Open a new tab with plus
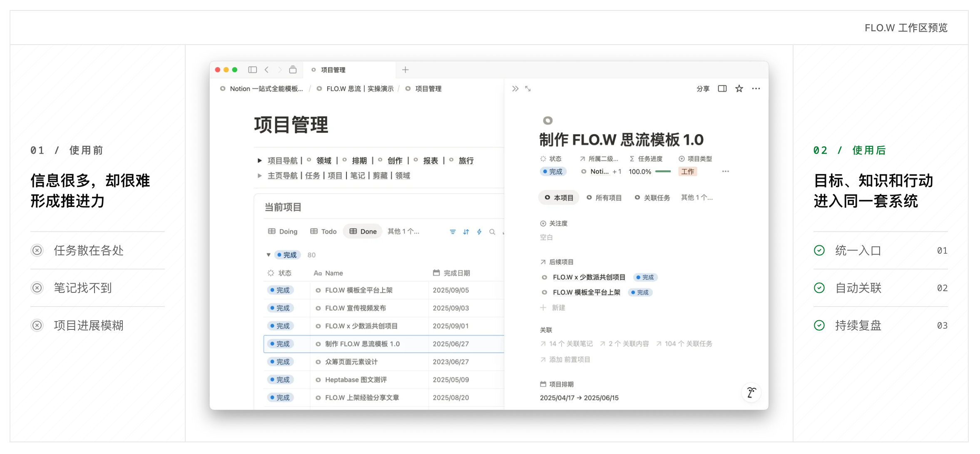 click(x=405, y=70)
